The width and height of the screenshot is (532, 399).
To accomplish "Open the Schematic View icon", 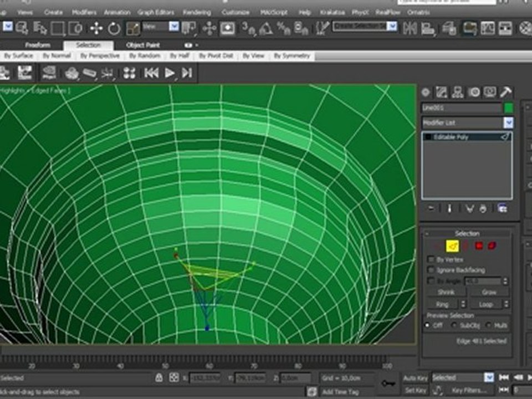I will click(x=505, y=28).
